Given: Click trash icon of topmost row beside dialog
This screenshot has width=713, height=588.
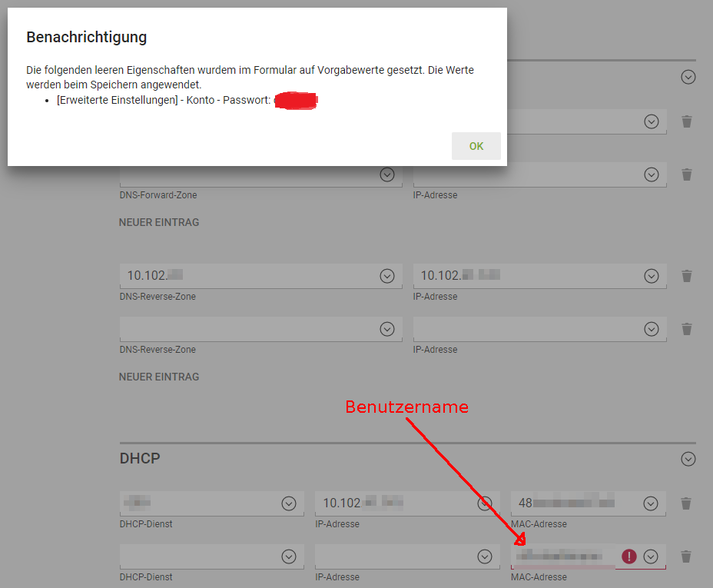Looking at the screenshot, I should pyautogui.click(x=687, y=121).
